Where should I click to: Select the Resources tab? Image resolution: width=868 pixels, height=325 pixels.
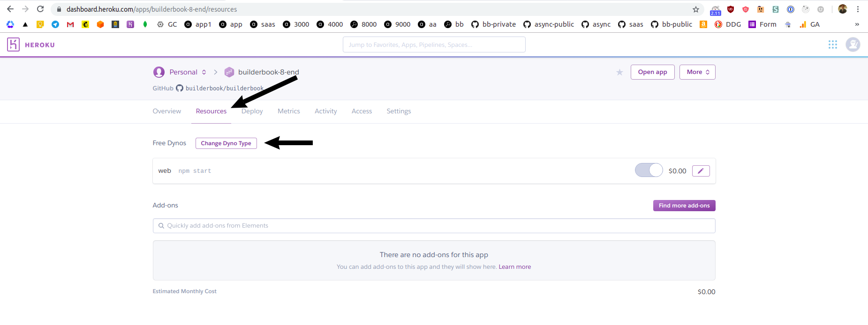pyautogui.click(x=211, y=111)
